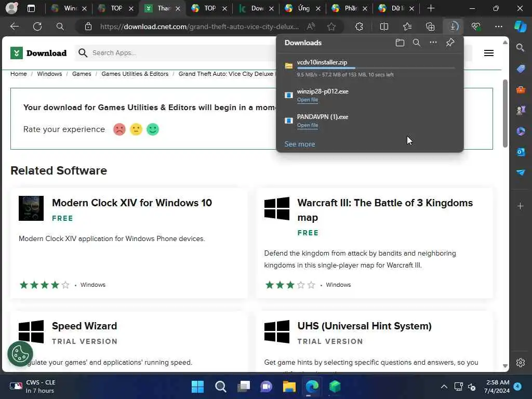Click the page vertical scrollbar thumb
Screen dimensions: 532x399
(505, 113)
